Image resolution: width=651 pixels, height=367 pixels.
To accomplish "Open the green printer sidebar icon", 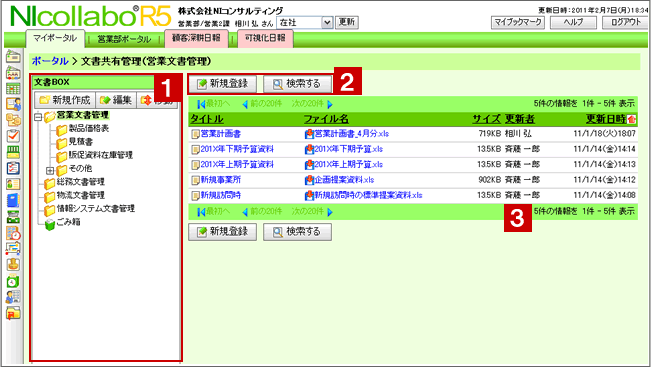I will pyautogui.click(x=13, y=217).
